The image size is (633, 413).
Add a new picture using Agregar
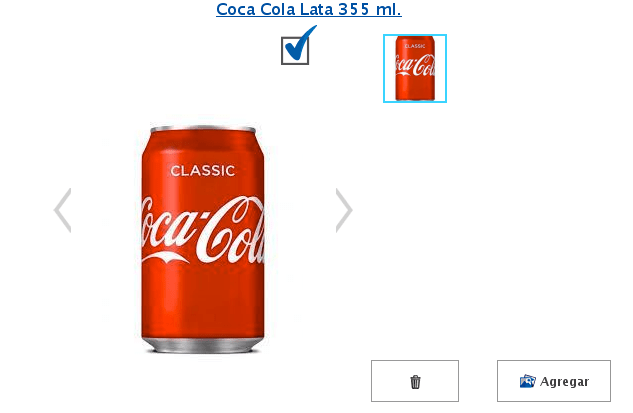coord(554,381)
